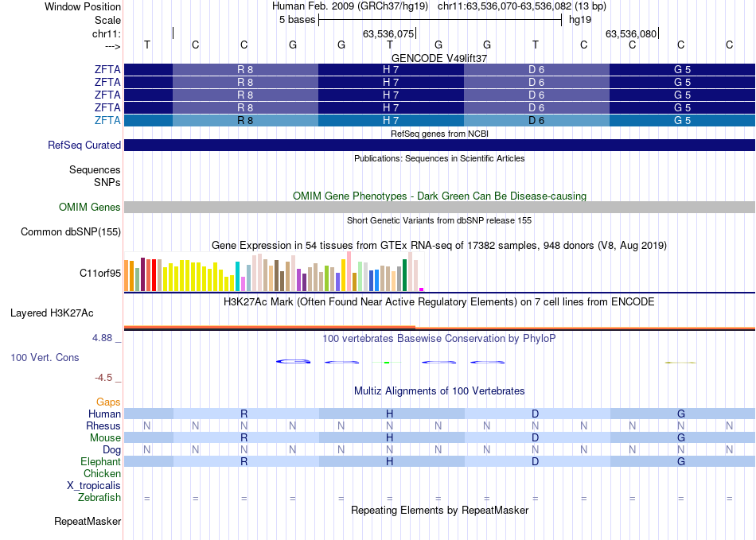The width and height of the screenshot is (756, 540).
Task: Select the X_tropicalis species label
Action: coord(94,486)
